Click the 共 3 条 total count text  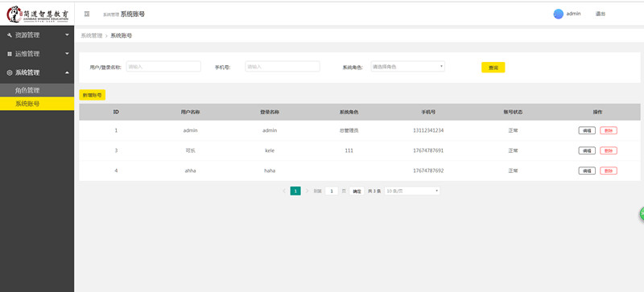pyautogui.click(x=374, y=191)
